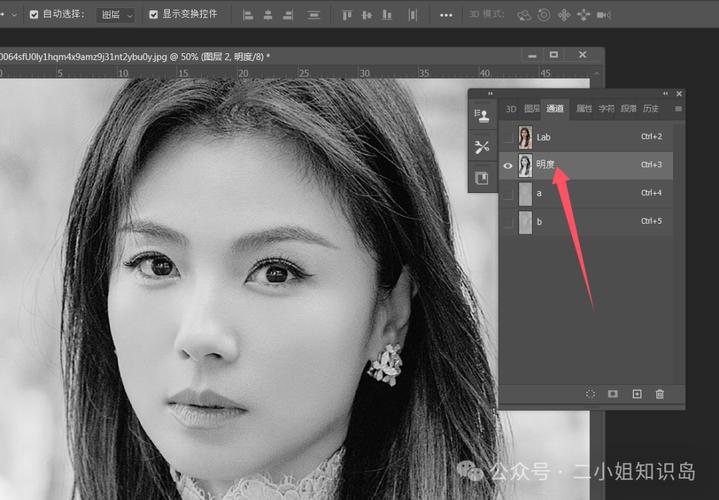
Task: Delete current channel with trash icon
Action: coord(660,394)
